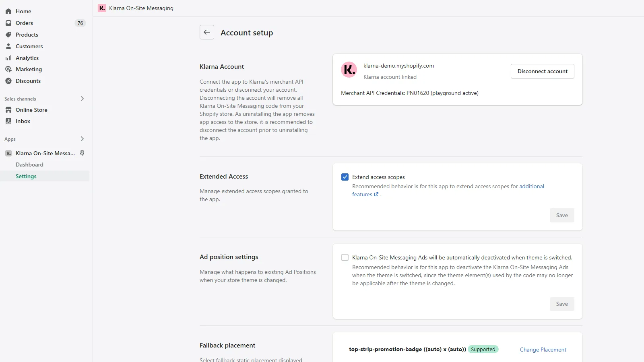Save Ad position settings

(562, 304)
